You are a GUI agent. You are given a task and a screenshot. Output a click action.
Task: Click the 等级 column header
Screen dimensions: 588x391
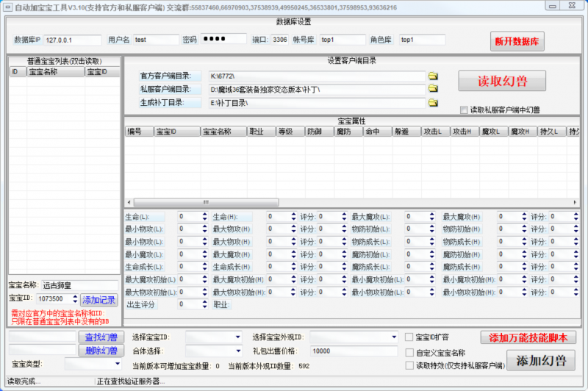(x=290, y=132)
